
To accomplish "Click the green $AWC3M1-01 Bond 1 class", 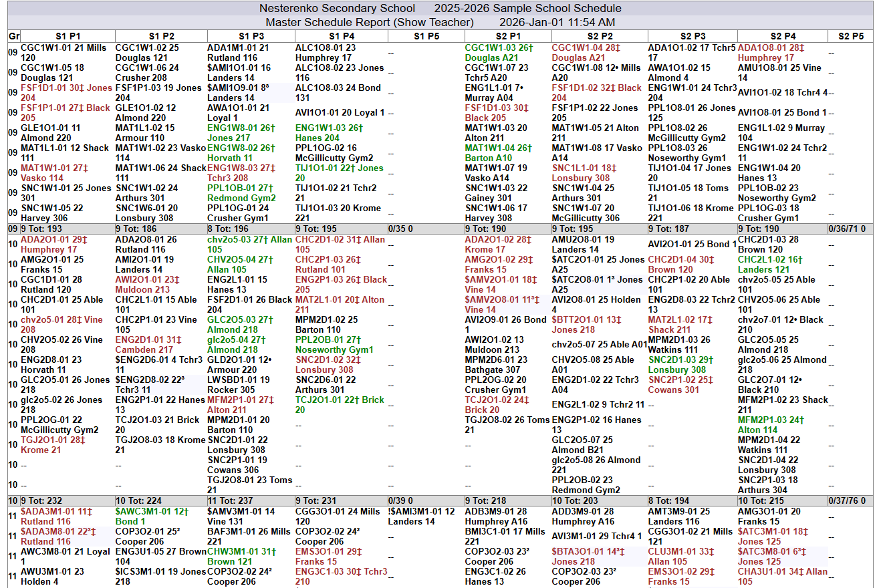I will 152,517.
